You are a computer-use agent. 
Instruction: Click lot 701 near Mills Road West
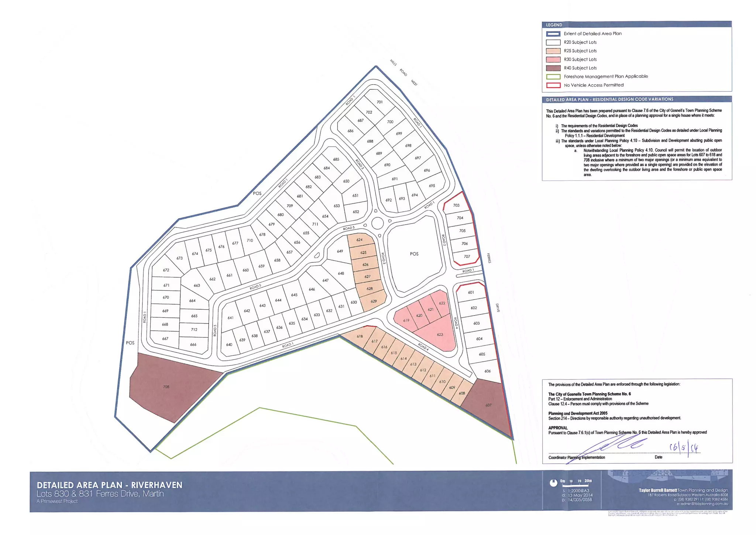click(x=380, y=102)
